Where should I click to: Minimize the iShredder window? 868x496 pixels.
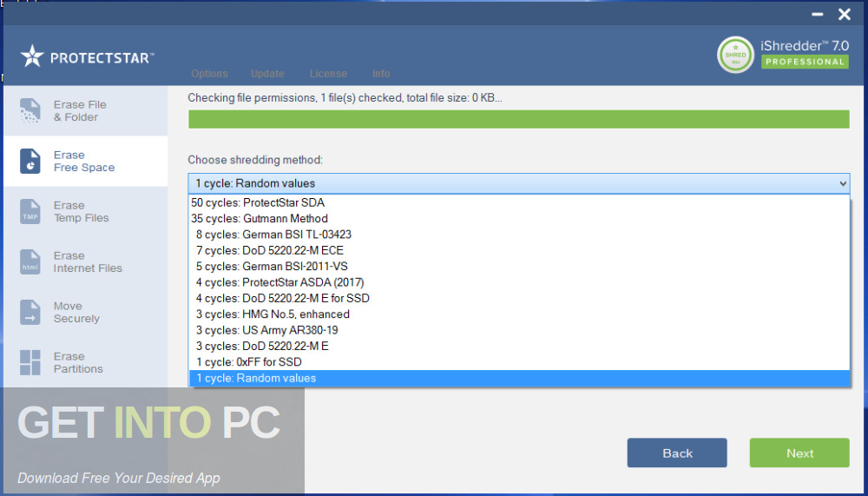click(817, 15)
